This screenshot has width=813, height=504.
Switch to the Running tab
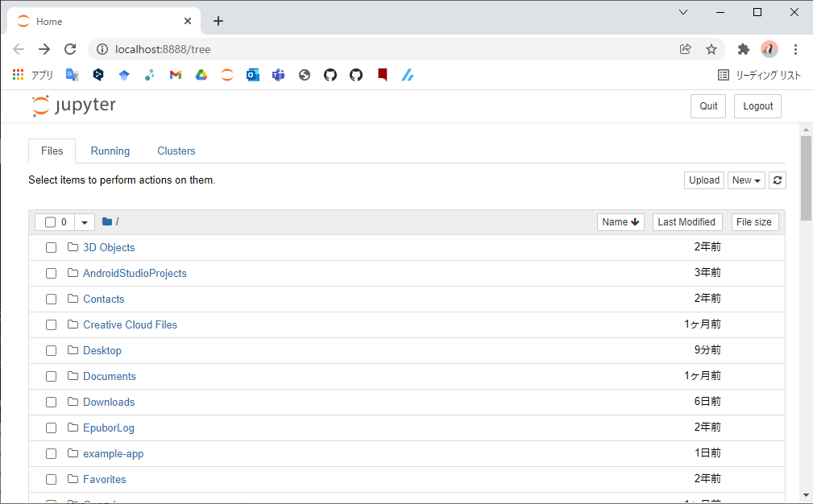pos(110,151)
